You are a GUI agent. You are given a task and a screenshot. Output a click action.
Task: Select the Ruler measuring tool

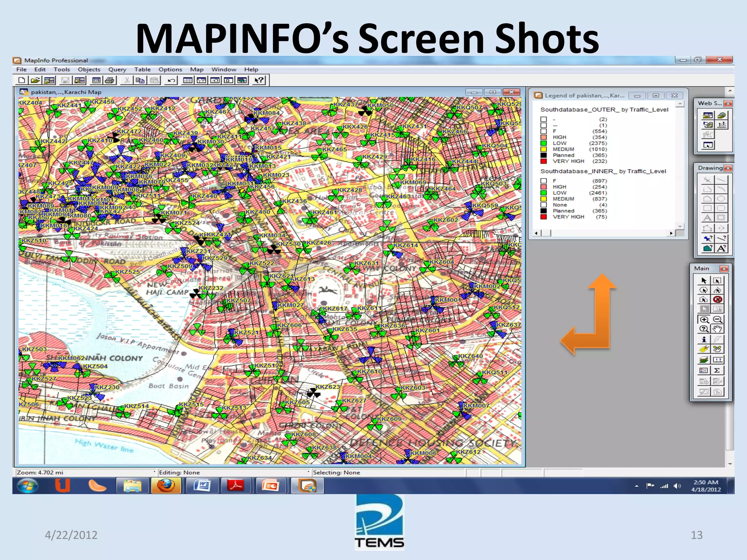pyautogui.click(x=717, y=360)
